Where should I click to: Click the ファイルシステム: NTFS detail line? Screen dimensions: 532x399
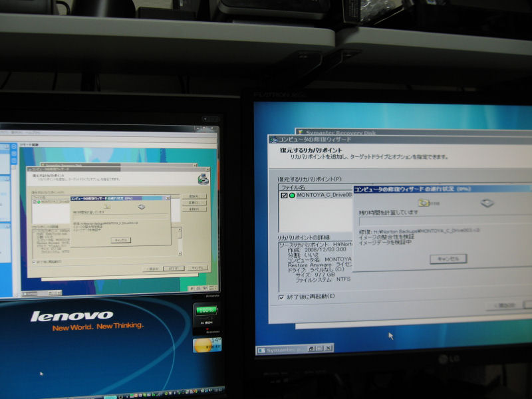[323, 280]
